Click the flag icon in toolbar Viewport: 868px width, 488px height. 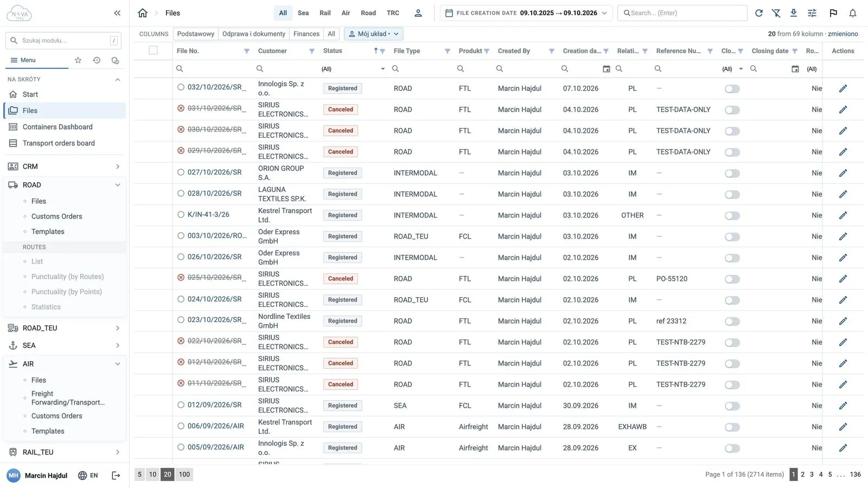pyautogui.click(x=833, y=13)
